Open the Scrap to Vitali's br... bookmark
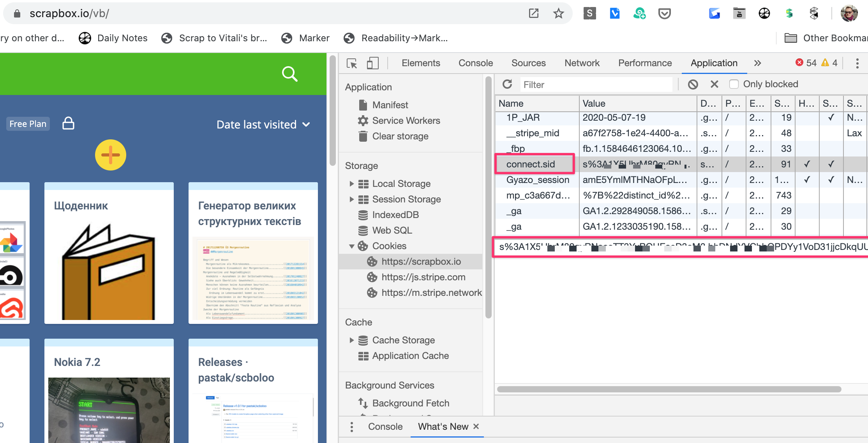The width and height of the screenshot is (868, 443). click(214, 38)
